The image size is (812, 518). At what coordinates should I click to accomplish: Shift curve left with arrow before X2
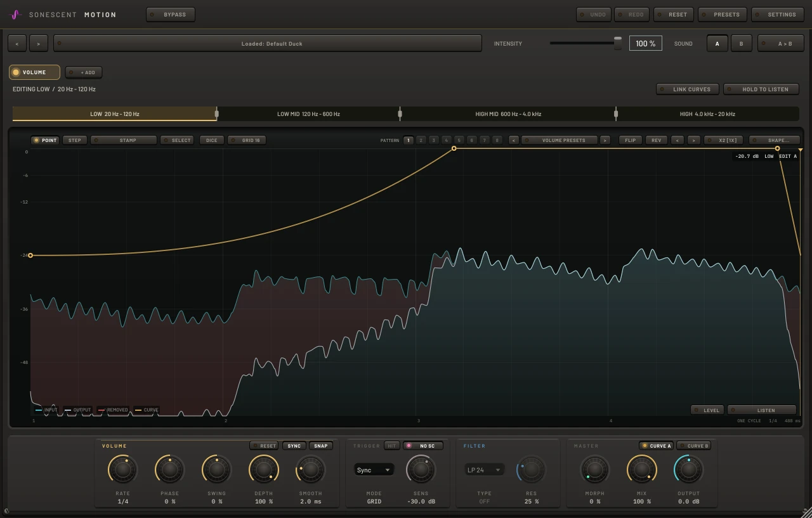(x=678, y=140)
